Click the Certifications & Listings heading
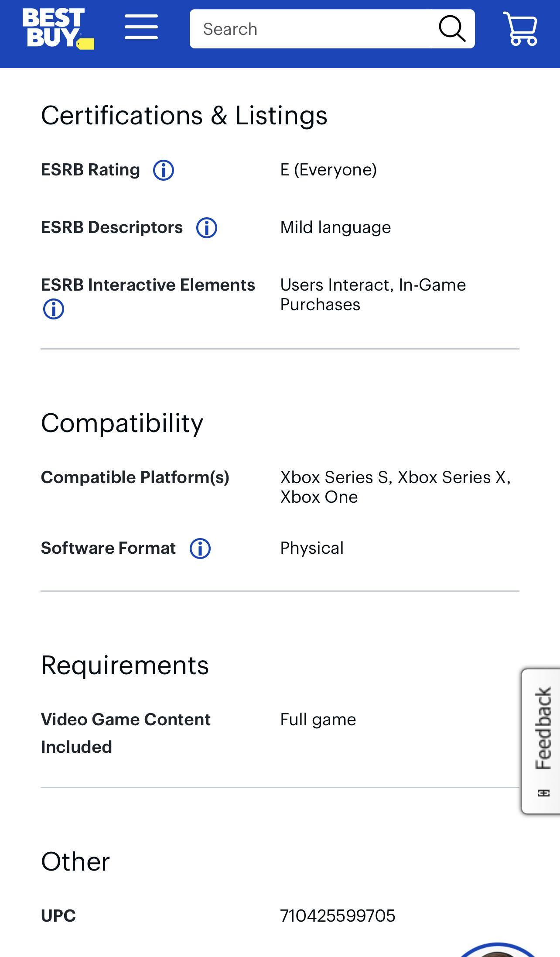 click(x=184, y=115)
